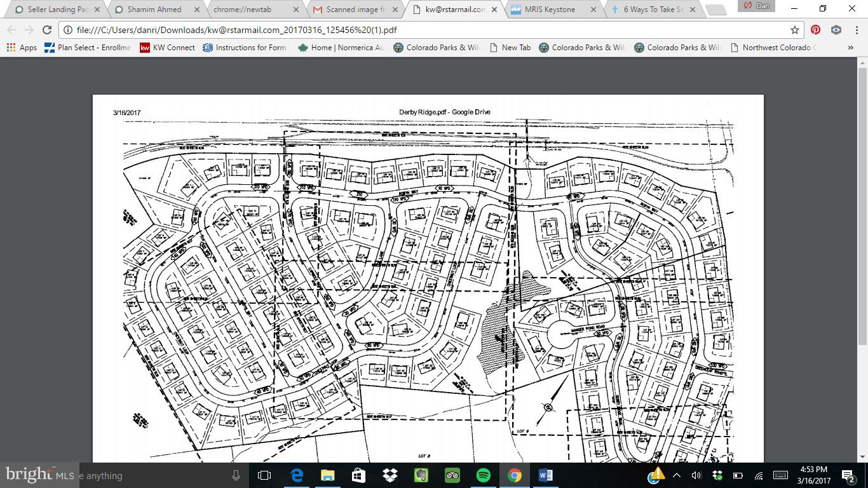Close the Seller Landing Page tab
868x488 pixels.
[x=97, y=10]
